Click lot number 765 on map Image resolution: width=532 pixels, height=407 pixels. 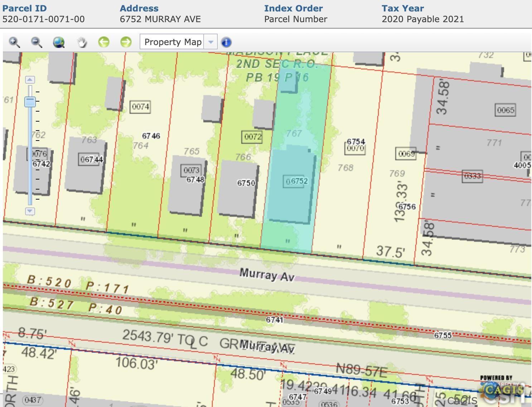pos(192,151)
